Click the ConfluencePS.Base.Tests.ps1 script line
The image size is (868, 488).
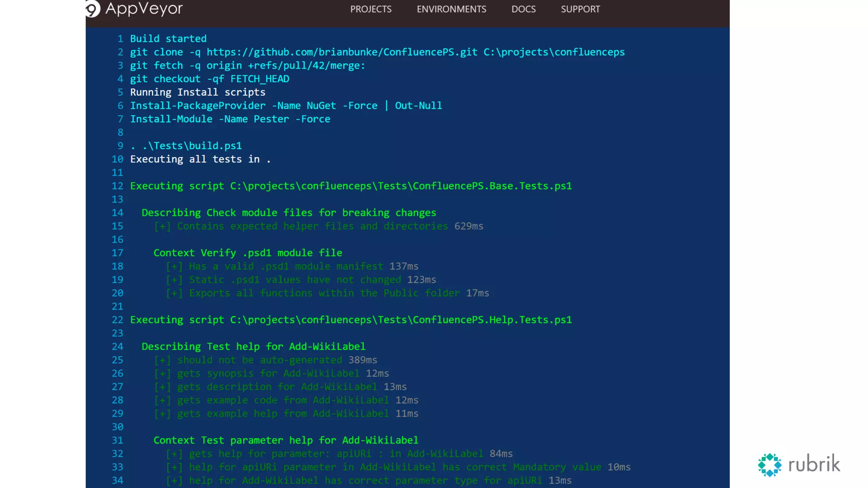point(351,186)
